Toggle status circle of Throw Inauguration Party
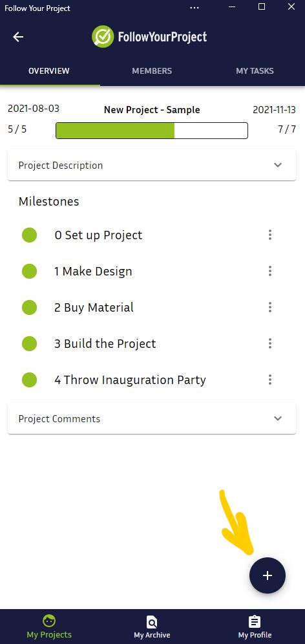The image size is (305, 644). click(x=30, y=380)
